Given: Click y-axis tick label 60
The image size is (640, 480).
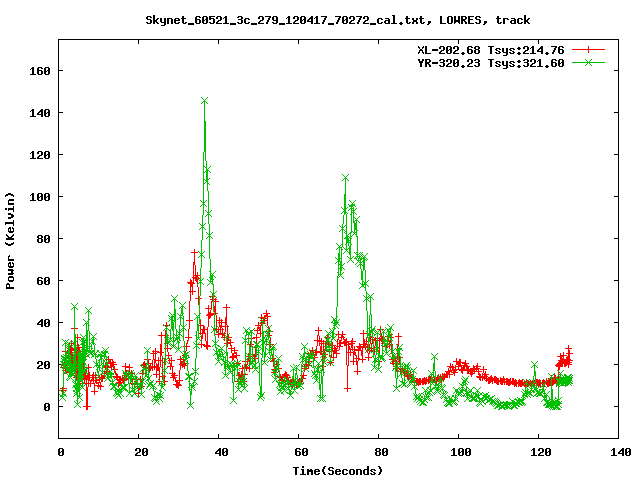Looking at the screenshot, I should (x=43, y=281).
